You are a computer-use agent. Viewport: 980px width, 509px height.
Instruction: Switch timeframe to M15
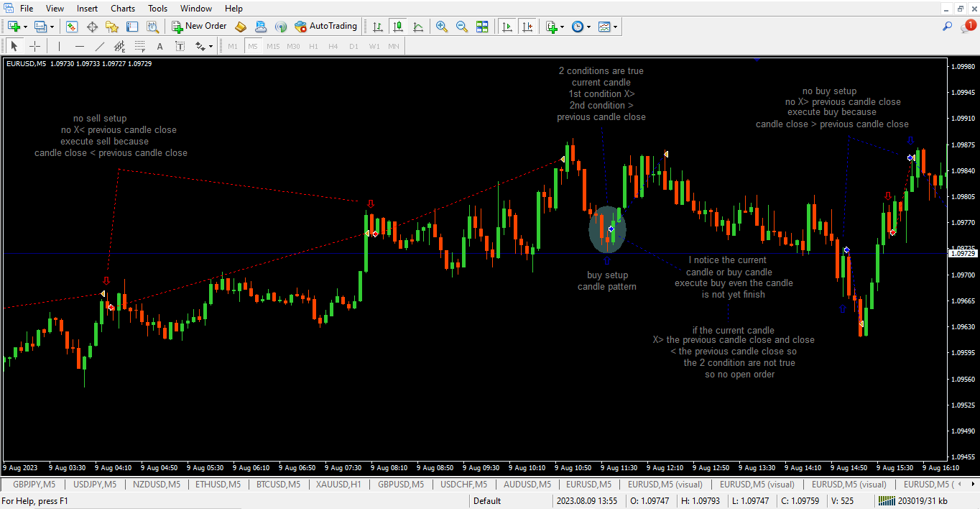[x=273, y=47]
